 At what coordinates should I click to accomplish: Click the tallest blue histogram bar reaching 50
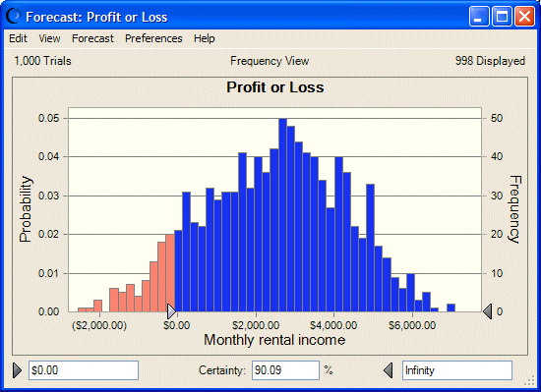(x=282, y=215)
